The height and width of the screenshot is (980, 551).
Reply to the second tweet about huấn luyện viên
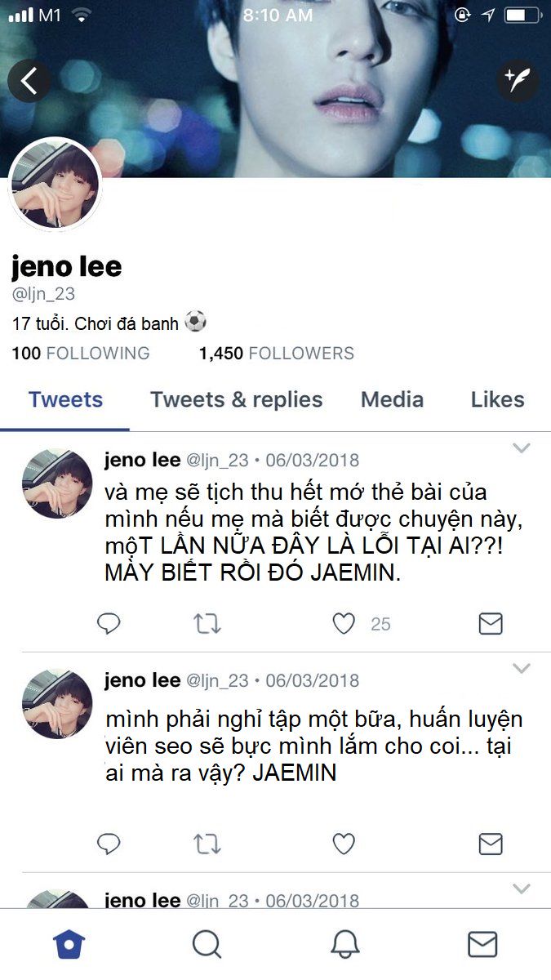click(109, 844)
